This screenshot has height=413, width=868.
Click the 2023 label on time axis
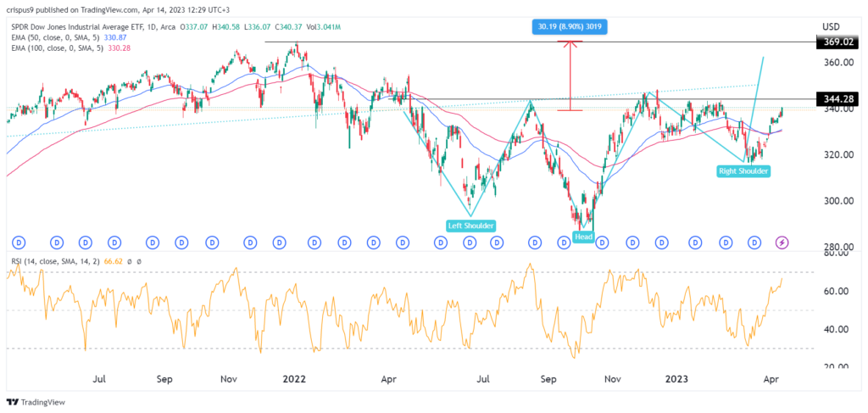[676, 380]
